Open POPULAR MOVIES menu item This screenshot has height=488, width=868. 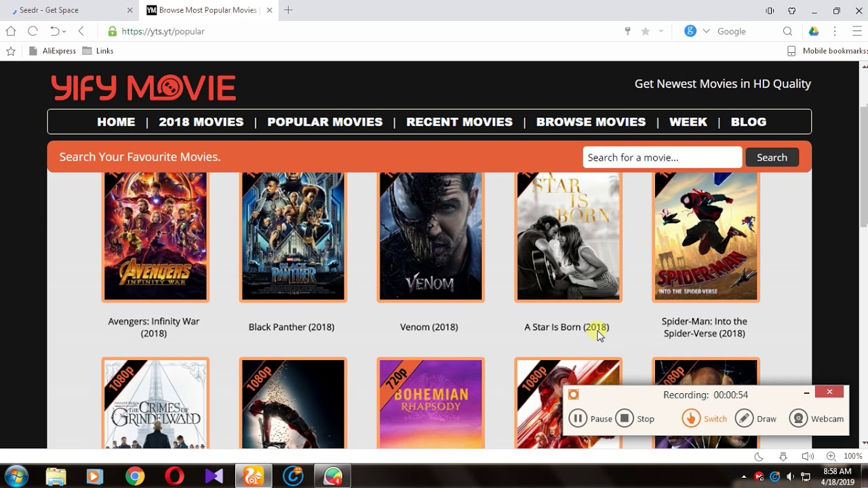325,122
